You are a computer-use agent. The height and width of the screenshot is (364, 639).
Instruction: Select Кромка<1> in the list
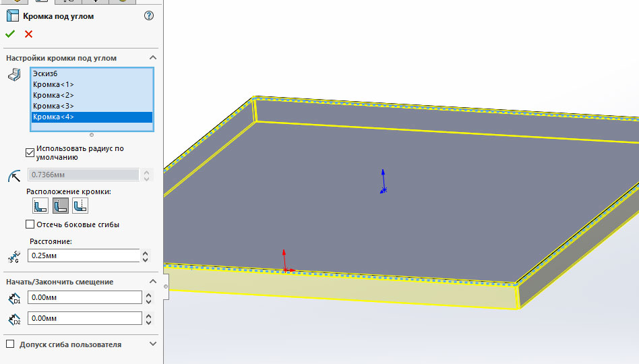[92, 84]
